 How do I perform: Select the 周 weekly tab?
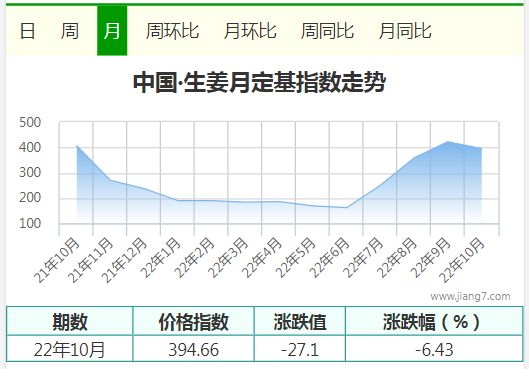tap(70, 31)
